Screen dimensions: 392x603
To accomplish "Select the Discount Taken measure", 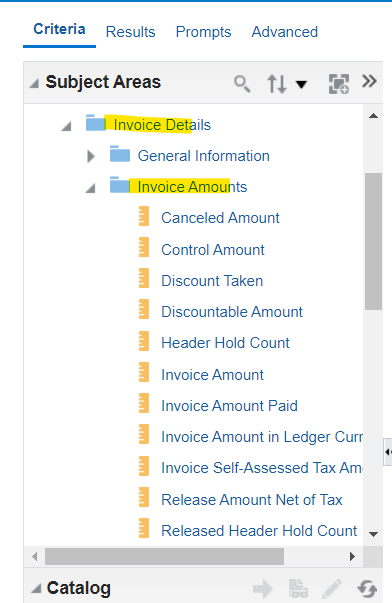I will point(212,281).
